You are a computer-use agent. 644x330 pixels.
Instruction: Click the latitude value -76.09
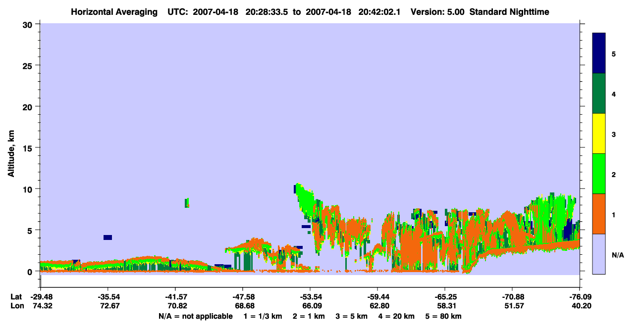(580, 297)
